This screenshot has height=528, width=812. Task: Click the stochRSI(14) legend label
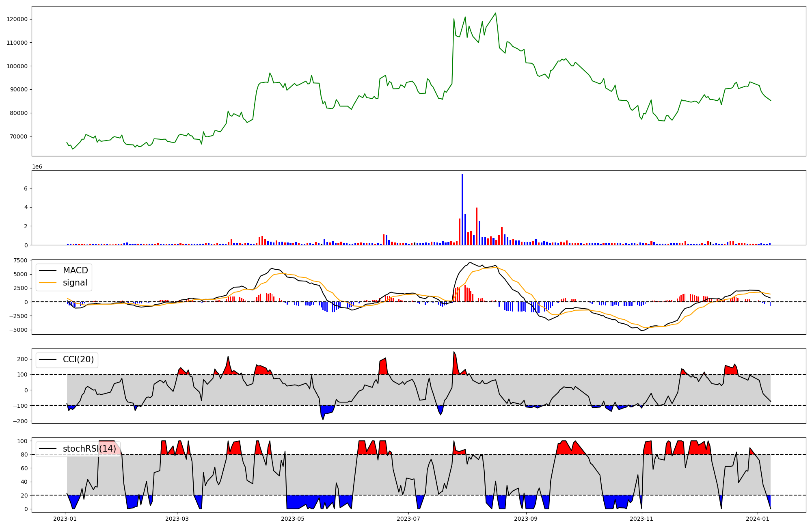tap(89, 449)
